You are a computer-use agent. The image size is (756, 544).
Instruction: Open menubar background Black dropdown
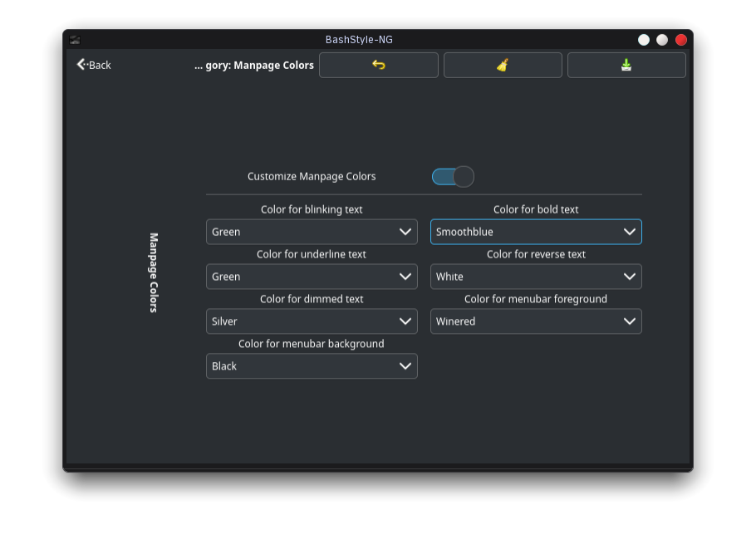point(312,366)
